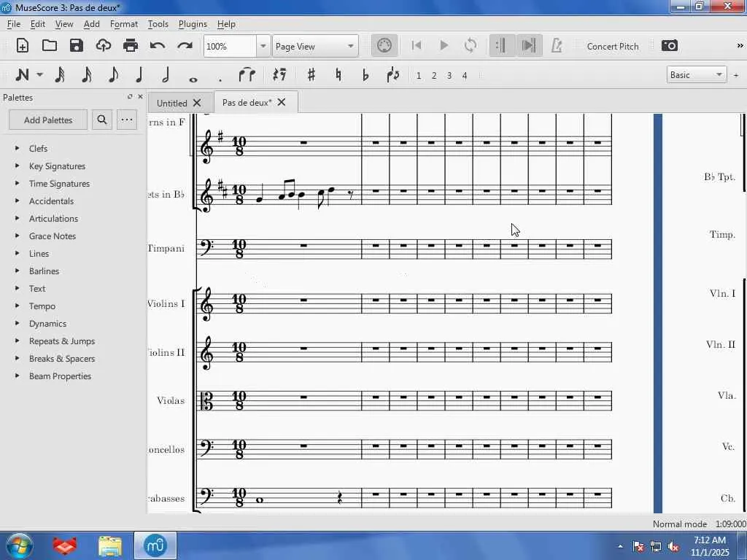Expand the Time Signatures palette

point(18,183)
